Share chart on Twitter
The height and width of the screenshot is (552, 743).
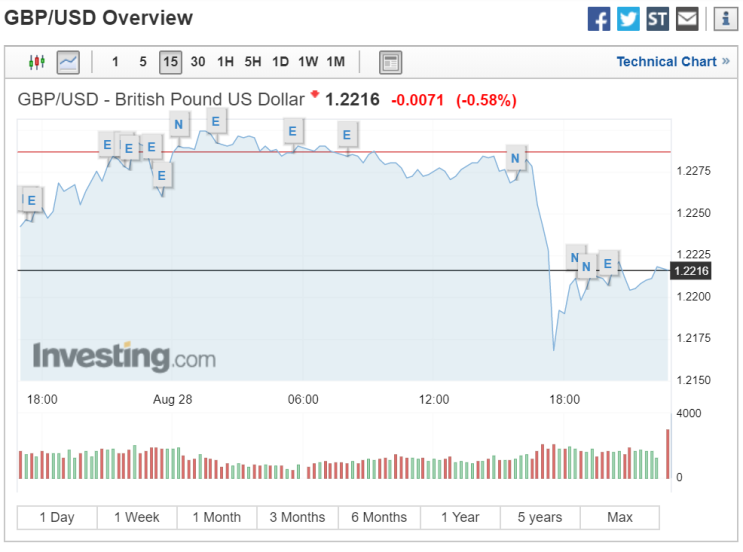(x=628, y=19)
